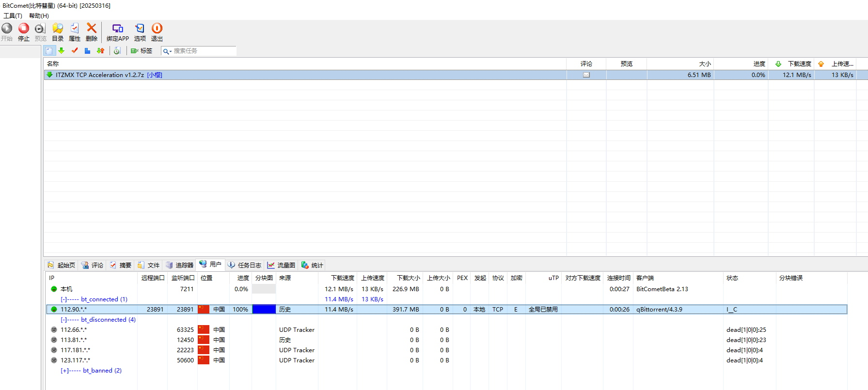Open task 属性 (Properties) icon
Screen dimensions: 868x390
click(x=75, y=29)
